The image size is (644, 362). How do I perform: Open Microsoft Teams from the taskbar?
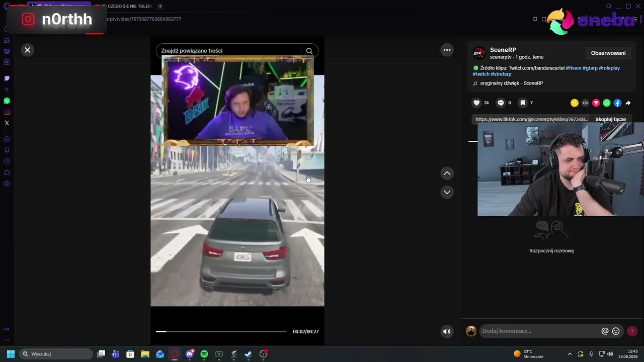click(116, 354)
